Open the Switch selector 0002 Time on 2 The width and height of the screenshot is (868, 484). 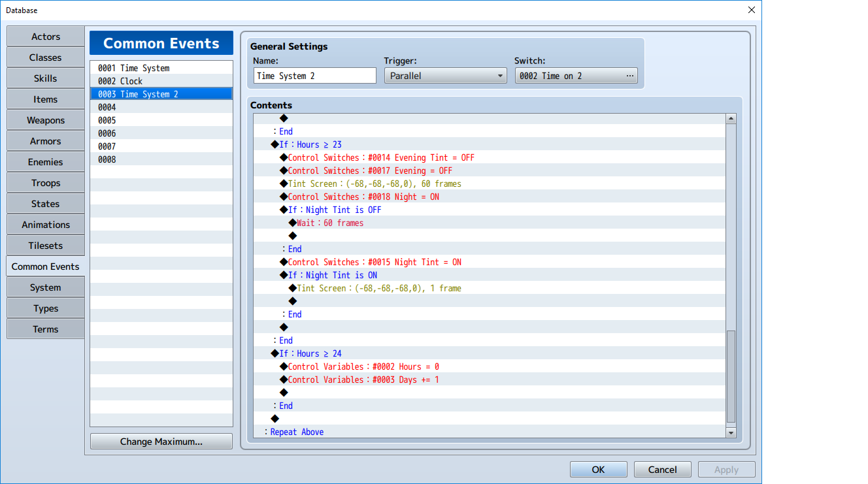(576, 76)
